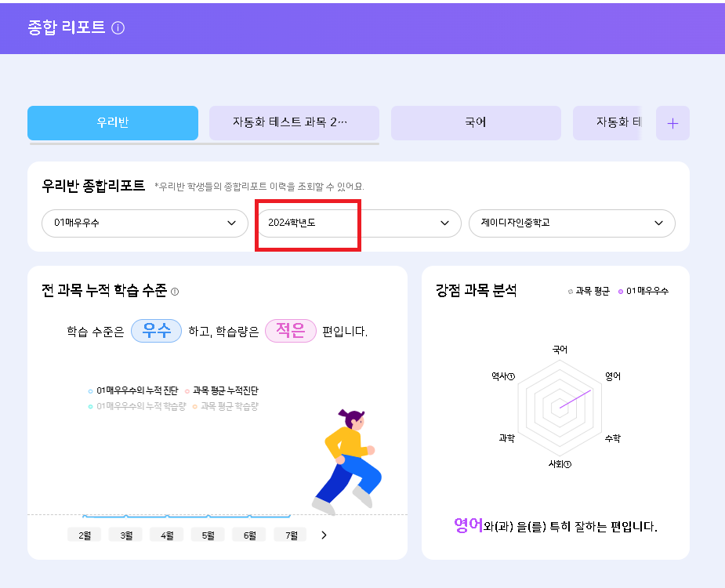
Task: Click the plus icon to add a subject tab
Action: 672,123
